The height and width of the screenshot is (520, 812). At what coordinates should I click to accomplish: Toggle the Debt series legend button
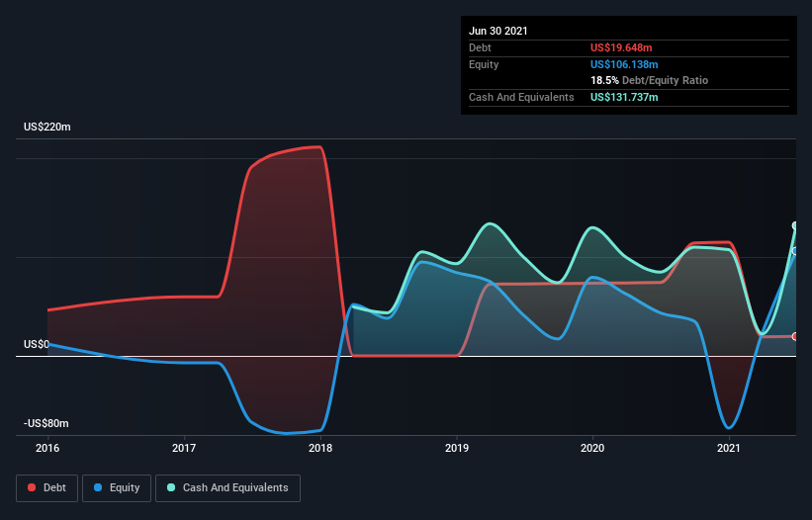click(x=47, y=488)
